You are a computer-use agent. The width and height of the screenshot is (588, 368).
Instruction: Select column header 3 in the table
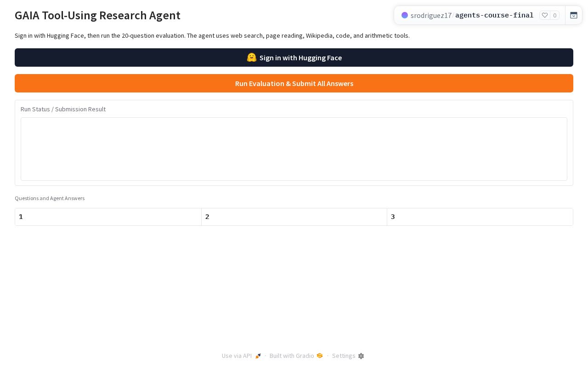click(480, 217)
